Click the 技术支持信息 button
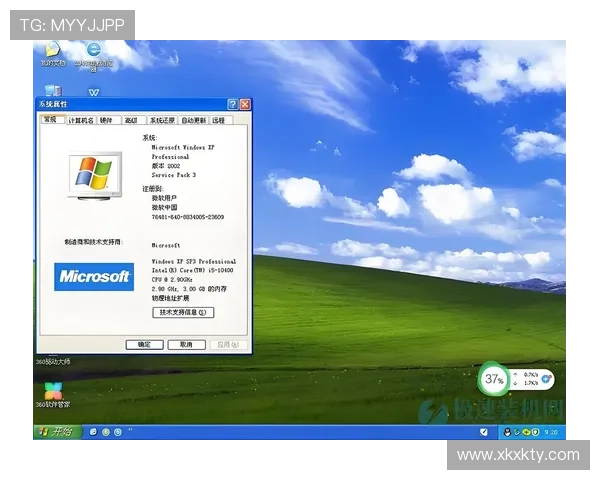The height and width of the screenshot is (480, 600). [x=183, y=312]
